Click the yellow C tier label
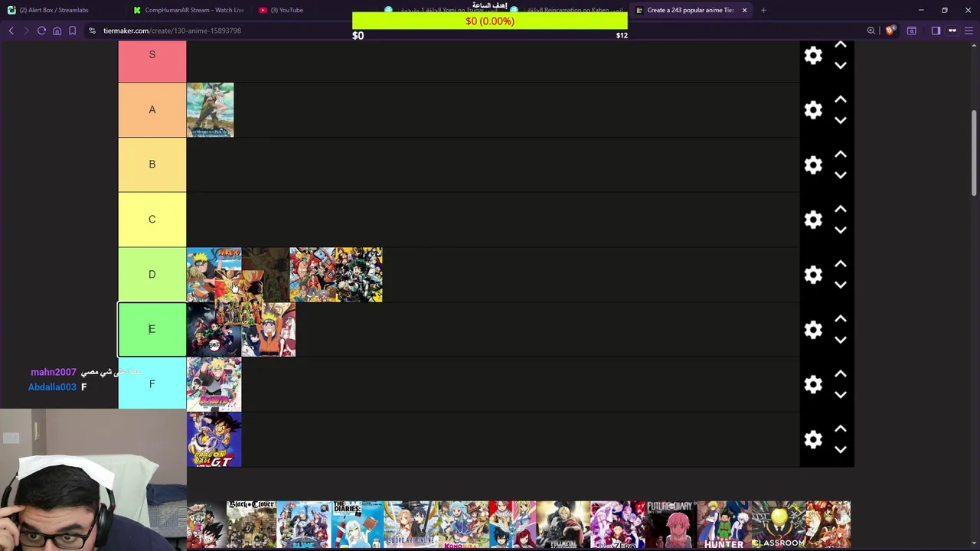Viewport: 980px width, 551px height. click(152, 220)
